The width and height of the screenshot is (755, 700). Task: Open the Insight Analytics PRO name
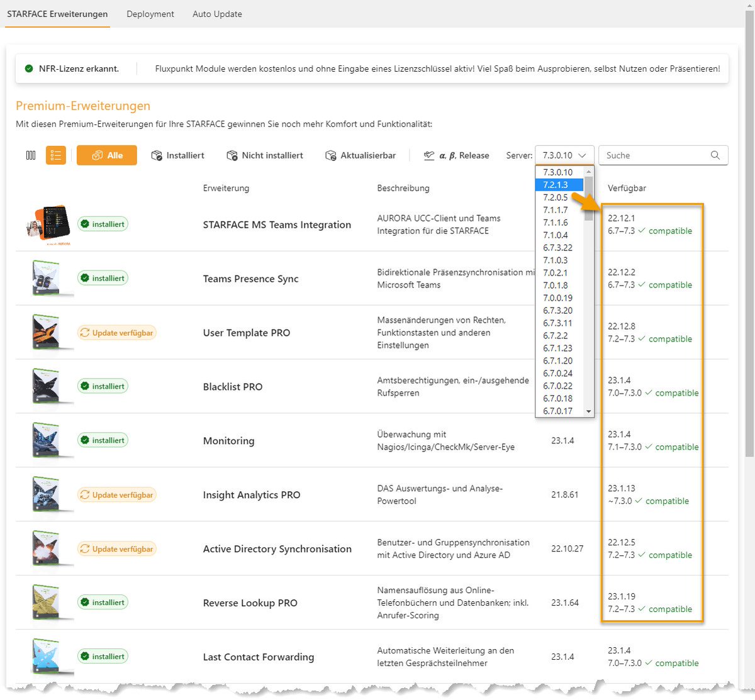pyautogui.click(x=252, y=495)
